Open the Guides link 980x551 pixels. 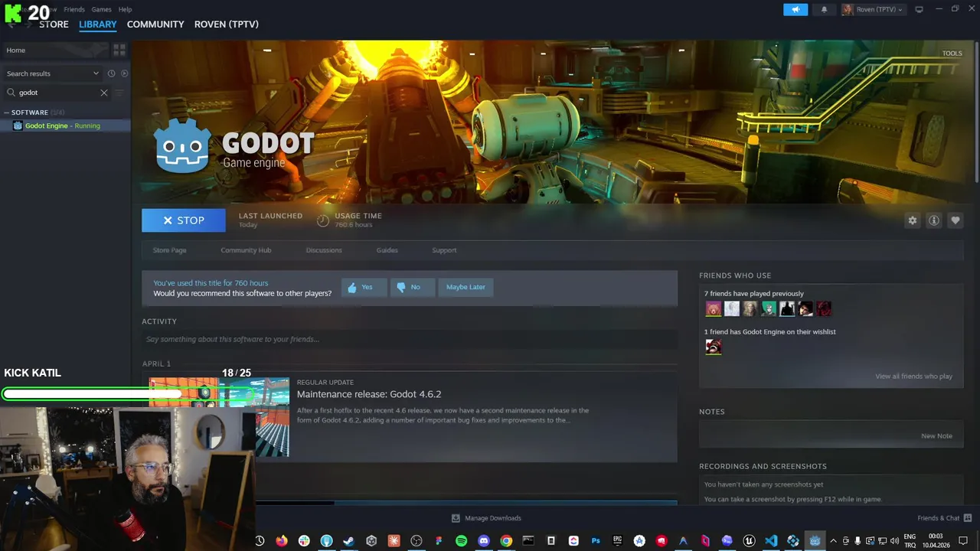click(387, 250)
